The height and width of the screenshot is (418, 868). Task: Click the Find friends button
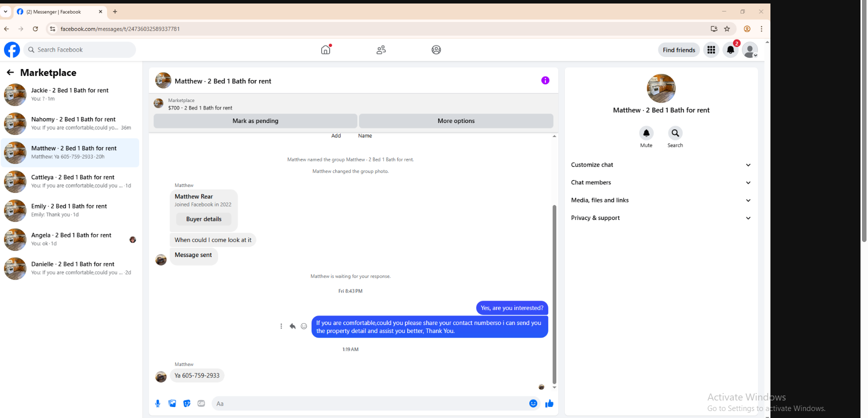click(679, 50)
